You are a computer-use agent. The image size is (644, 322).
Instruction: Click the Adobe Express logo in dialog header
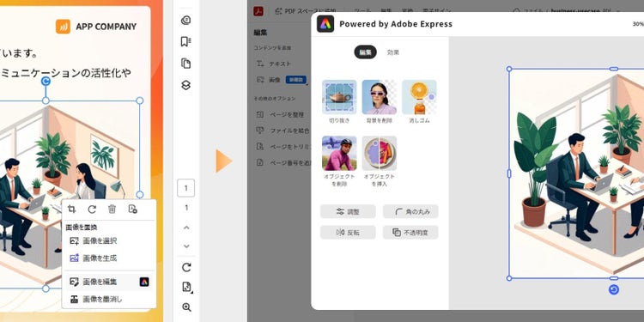pyautogui.click(x=325, y=24)
